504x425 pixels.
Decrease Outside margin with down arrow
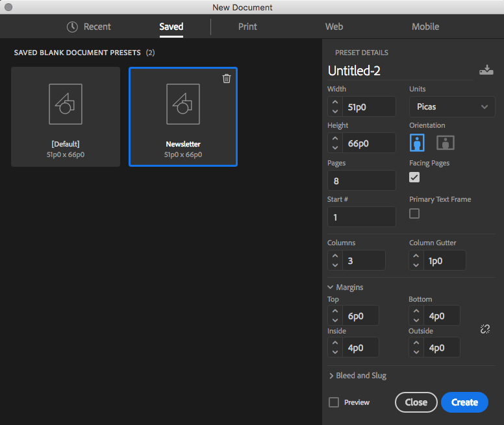click(416, 352)
